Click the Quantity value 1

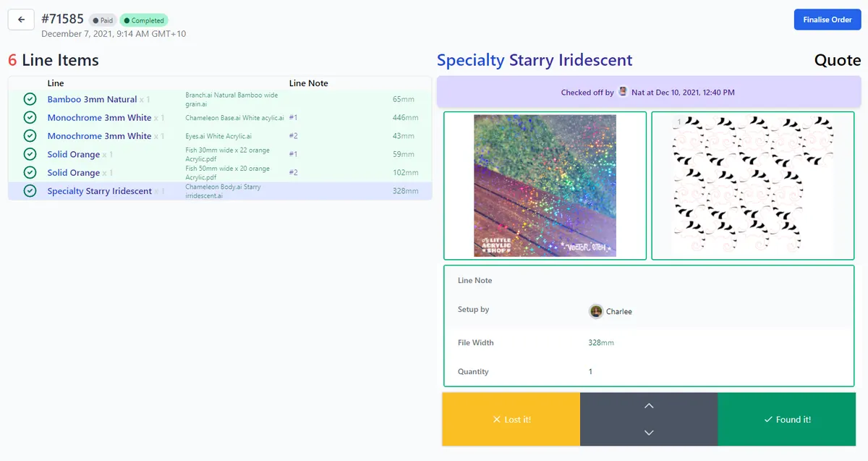click(x=590, y=371)
